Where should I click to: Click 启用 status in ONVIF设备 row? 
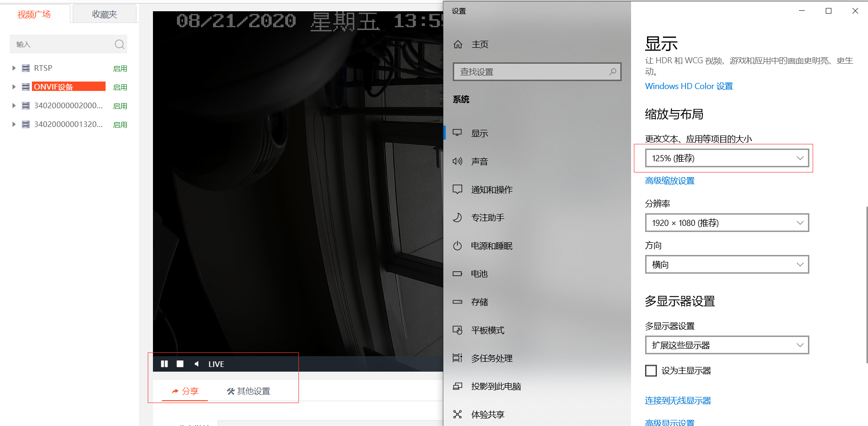coord(120,87)
